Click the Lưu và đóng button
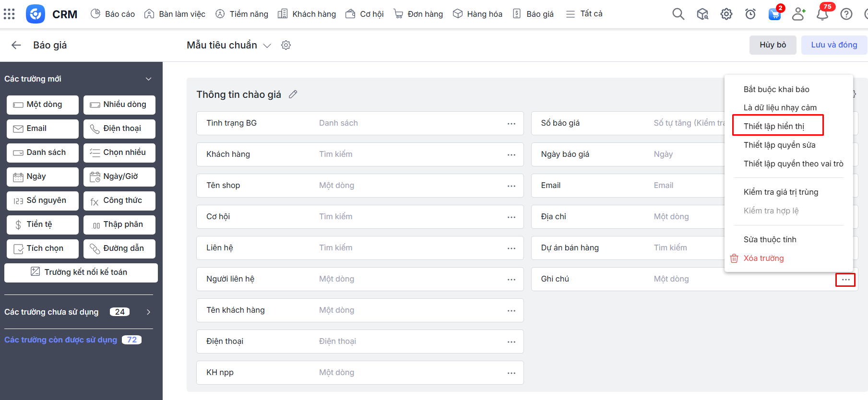 (x=833, y=45)
